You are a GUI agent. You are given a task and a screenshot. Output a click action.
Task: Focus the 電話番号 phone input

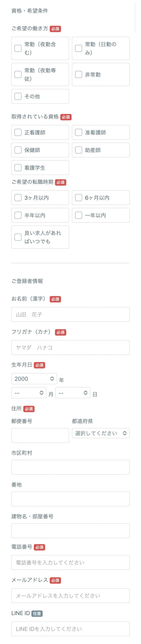click(70, 562)
